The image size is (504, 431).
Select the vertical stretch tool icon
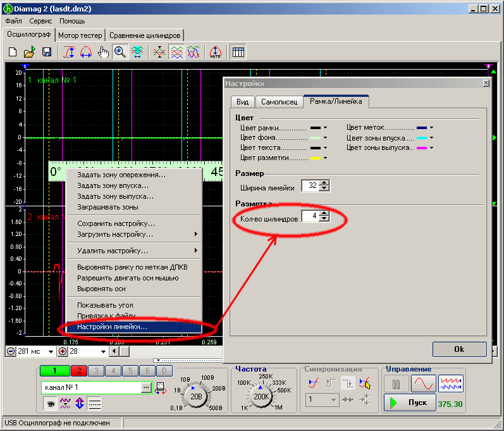69,52
